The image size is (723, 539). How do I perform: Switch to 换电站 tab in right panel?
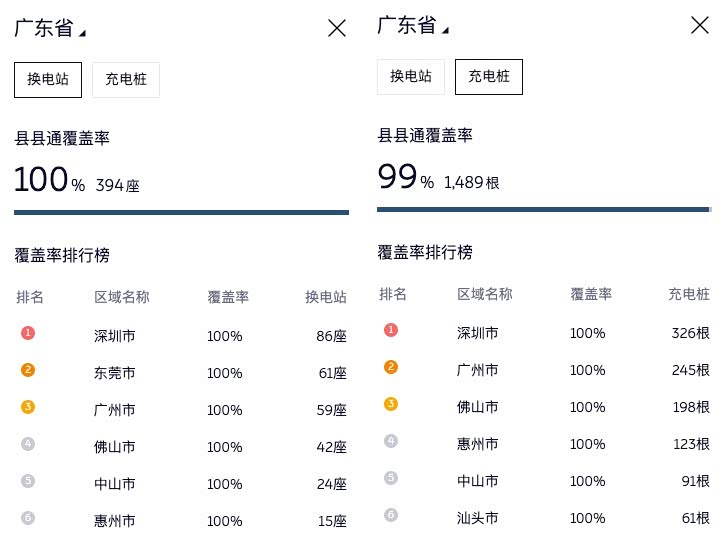click(x=411, y=77)
